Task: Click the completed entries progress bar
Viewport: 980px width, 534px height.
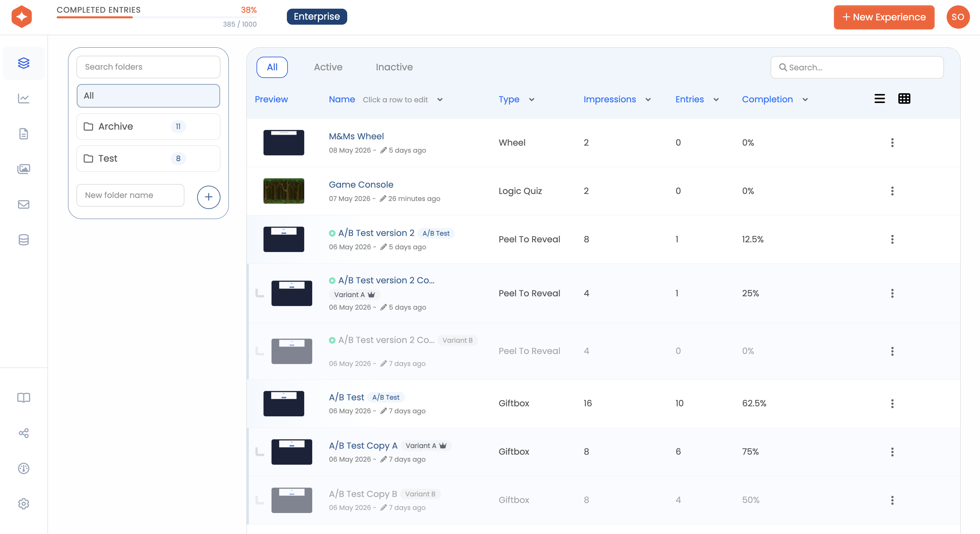Action: pyautogui.click(x=156, y=17)
